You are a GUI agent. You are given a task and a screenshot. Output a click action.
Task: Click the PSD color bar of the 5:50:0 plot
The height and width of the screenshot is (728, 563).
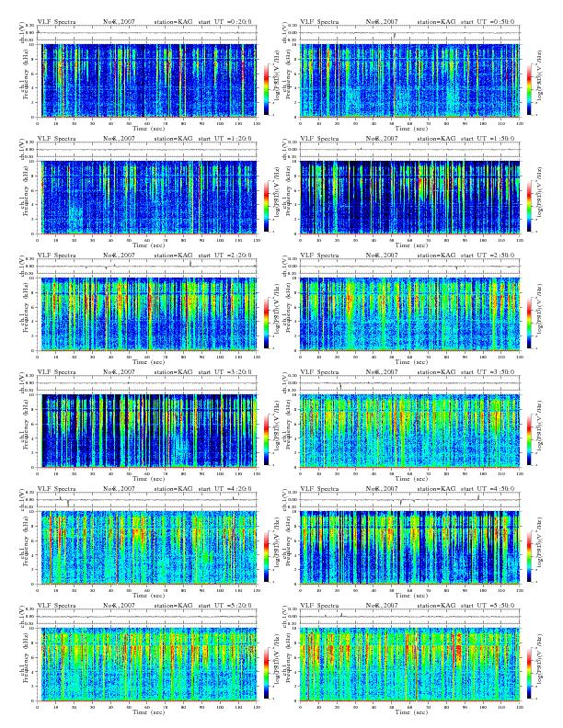click(x=530, y=673)
